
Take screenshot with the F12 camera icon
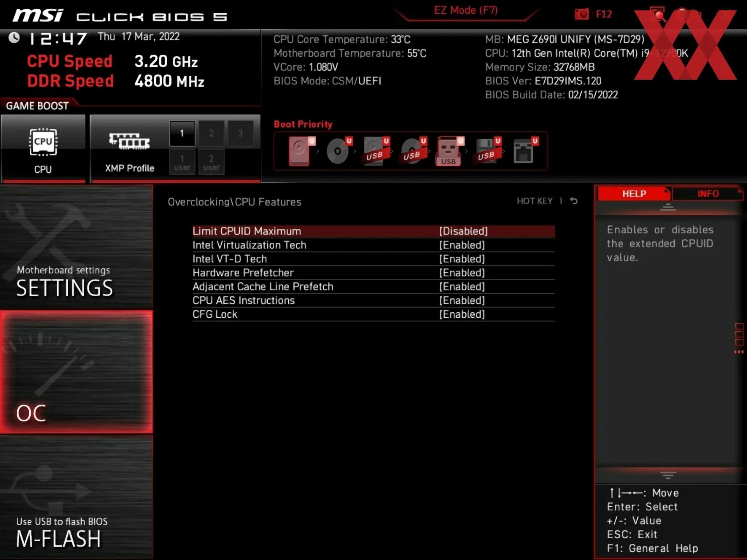(582, 14)
